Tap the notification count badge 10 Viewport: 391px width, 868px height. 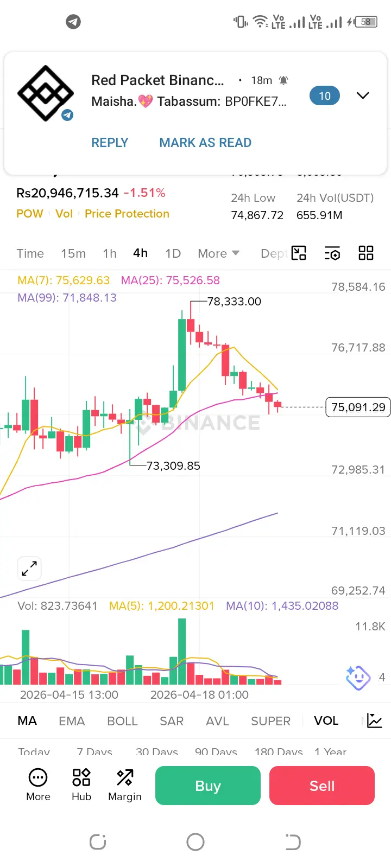coord(325,96)
